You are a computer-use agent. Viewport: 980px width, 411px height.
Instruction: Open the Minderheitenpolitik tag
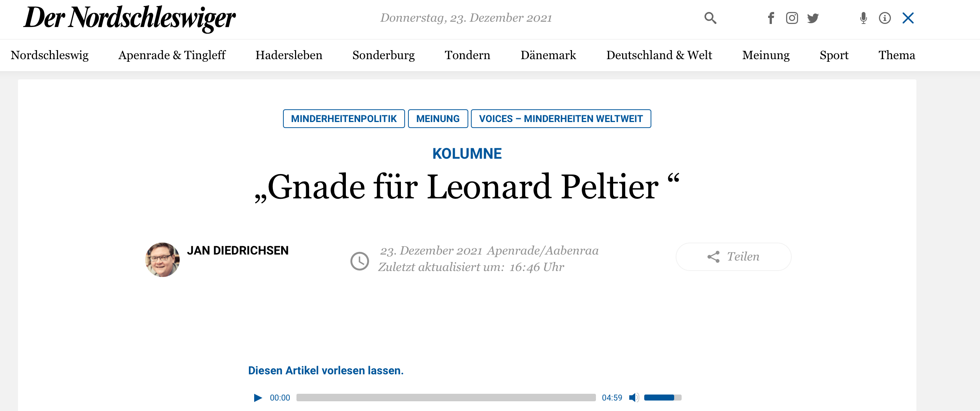click(x=344, y=119)
